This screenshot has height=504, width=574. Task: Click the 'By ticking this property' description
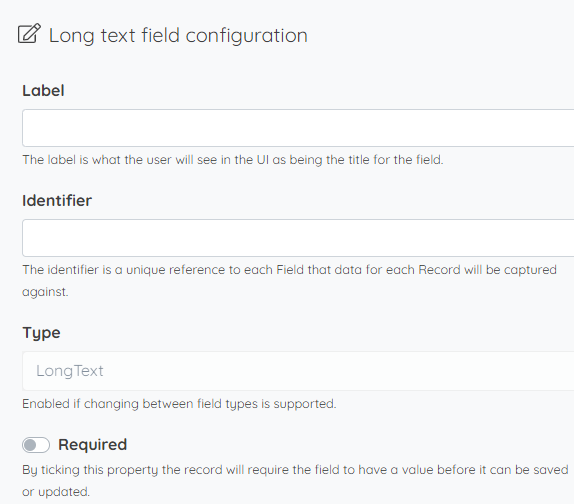pos(295,481)
